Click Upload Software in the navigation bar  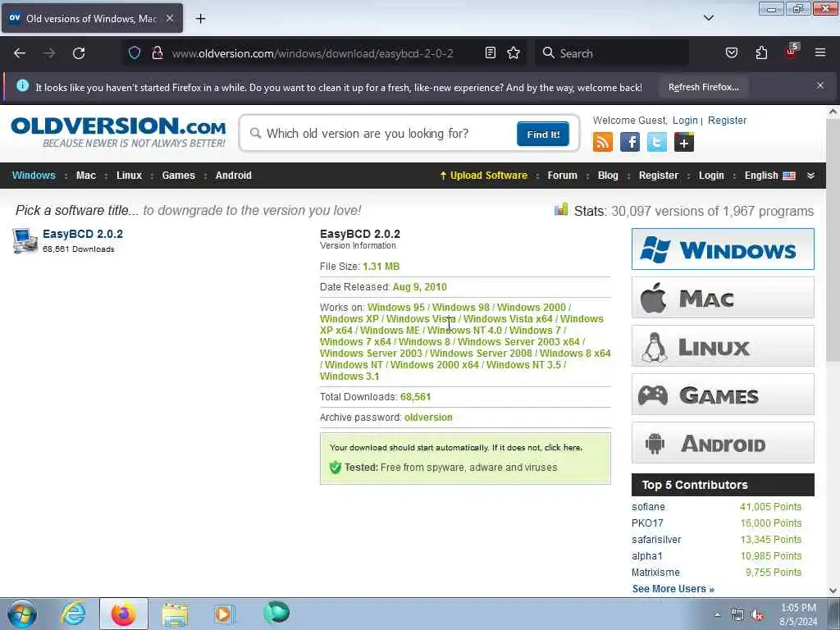click(483, 176)
